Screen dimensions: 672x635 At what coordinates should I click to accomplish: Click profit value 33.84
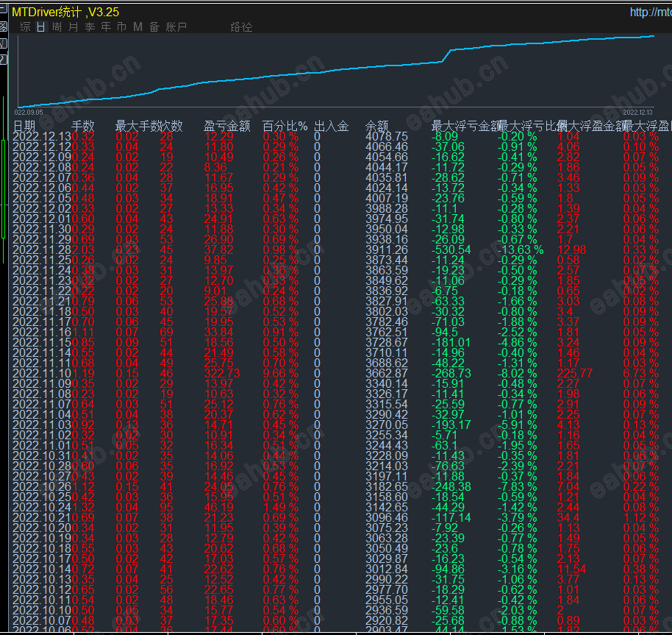tap(218, 333)
